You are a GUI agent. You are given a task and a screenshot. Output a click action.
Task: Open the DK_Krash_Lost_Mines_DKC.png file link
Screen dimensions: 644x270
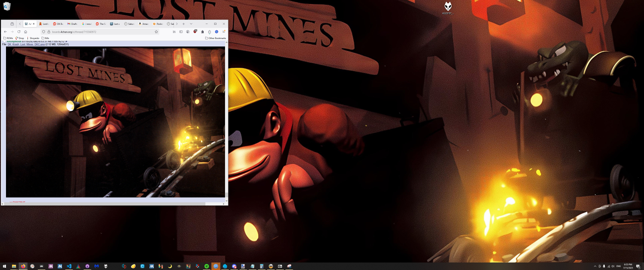point(26,44)
